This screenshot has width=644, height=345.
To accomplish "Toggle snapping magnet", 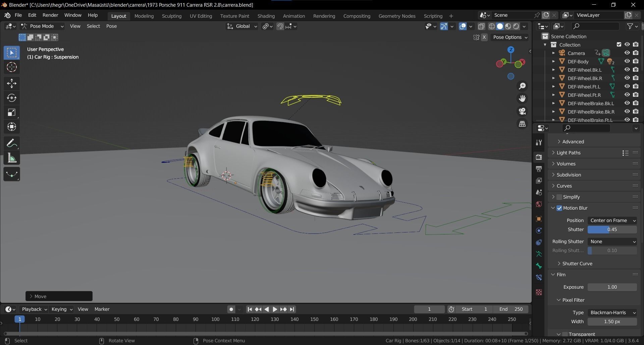I will (280, 26).
